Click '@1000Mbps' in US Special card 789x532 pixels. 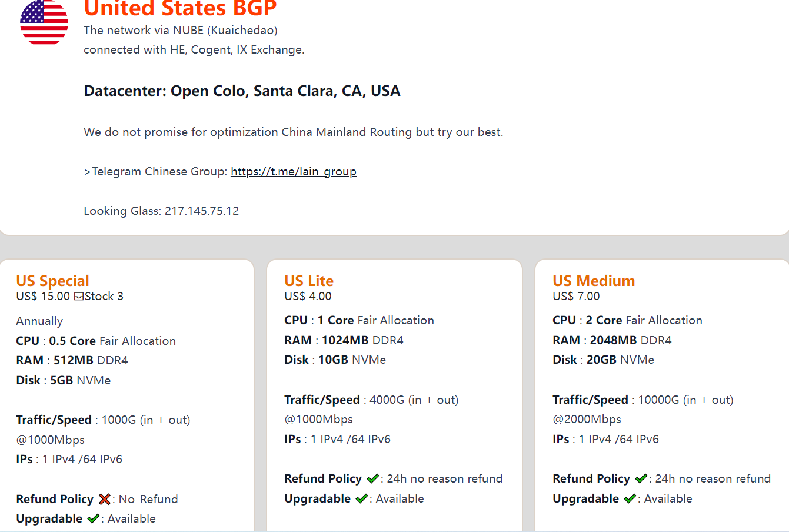click(x=51, y=440)
